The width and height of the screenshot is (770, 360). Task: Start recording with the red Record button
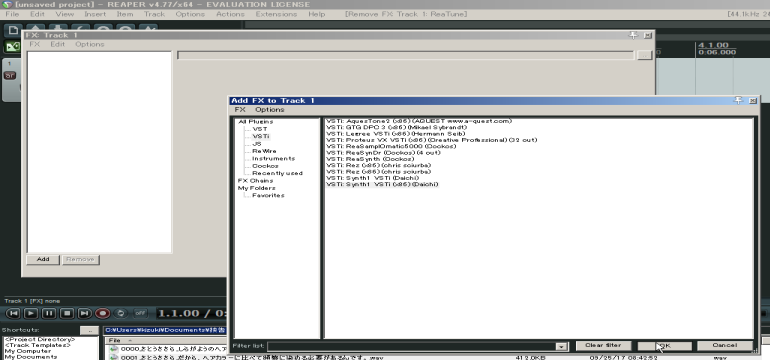pos(103,313)
